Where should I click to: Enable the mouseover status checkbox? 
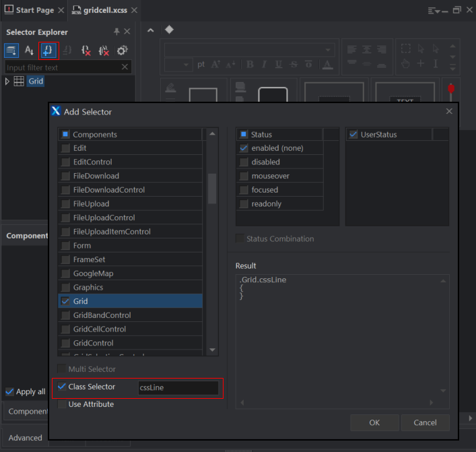point(244,176)
